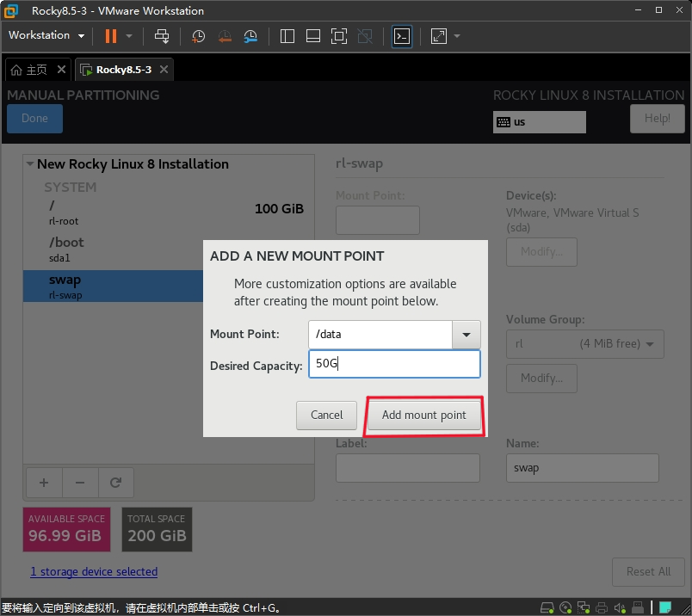Cancel adding the new mount point
Screen dimensions: 692x616
[x=326, y=416]
